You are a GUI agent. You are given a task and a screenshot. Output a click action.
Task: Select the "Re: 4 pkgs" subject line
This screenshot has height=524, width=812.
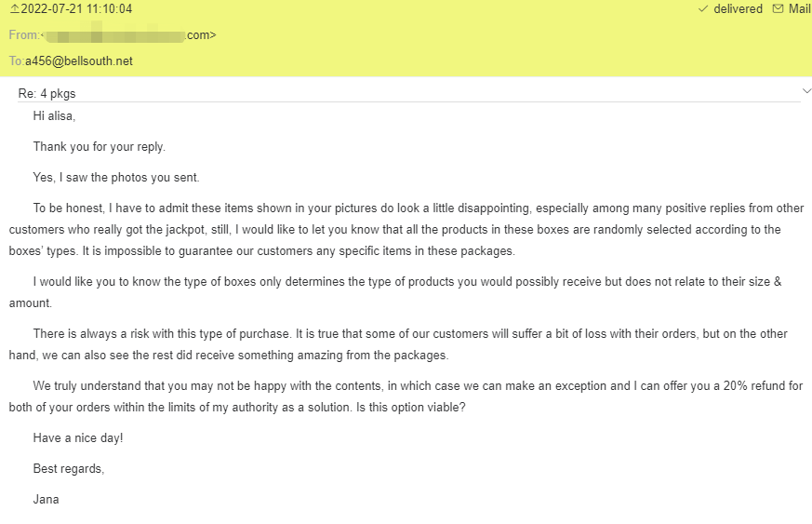pos(47,94)
